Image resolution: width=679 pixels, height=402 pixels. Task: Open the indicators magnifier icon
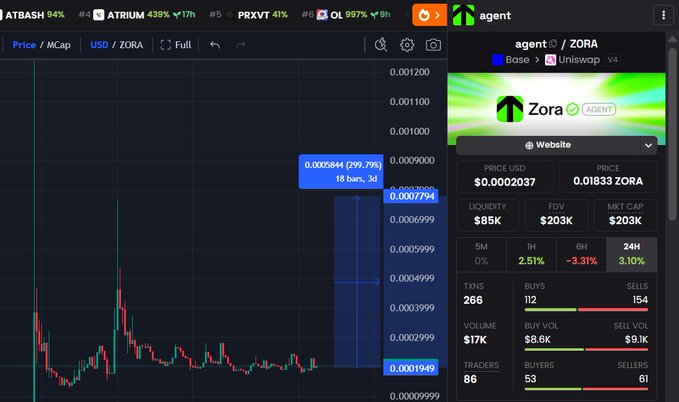click(x=381, y=45)
